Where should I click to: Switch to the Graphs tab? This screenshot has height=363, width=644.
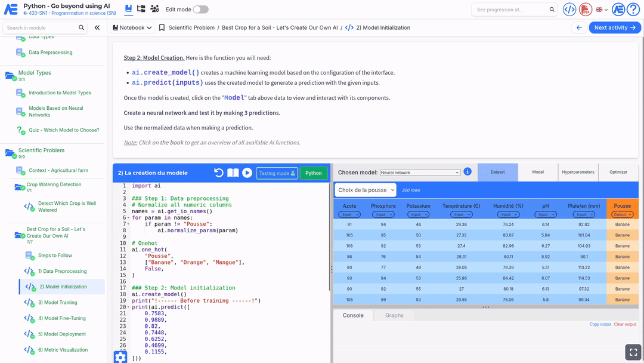tap(394, 315)
